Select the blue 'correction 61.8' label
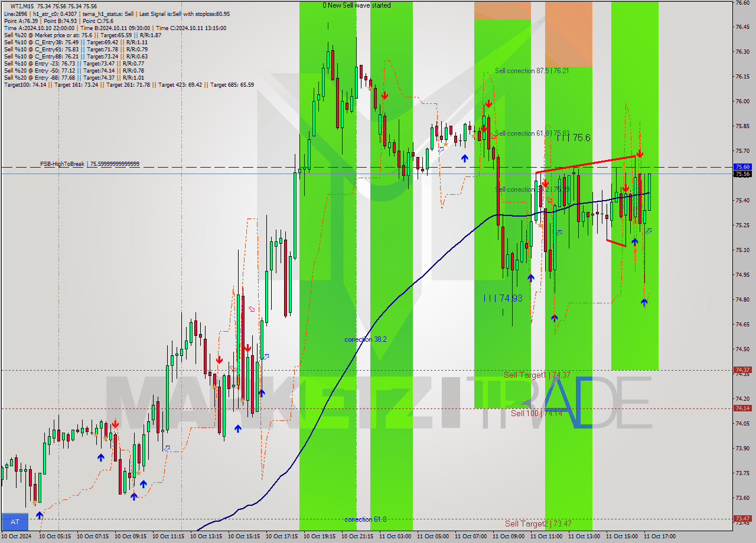The width and height of the screenshot is (756, 543). [366, 519]
